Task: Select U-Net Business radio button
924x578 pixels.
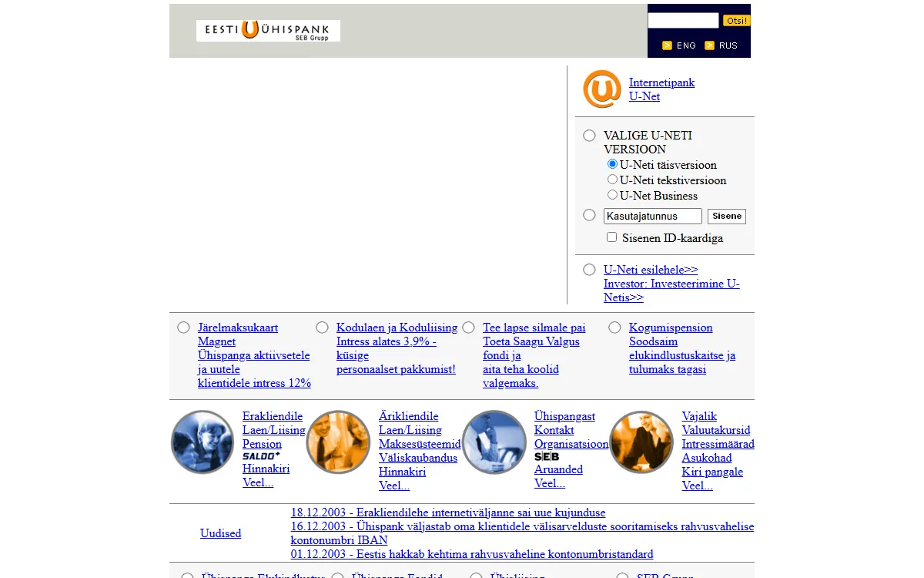Action: [612, 195]
